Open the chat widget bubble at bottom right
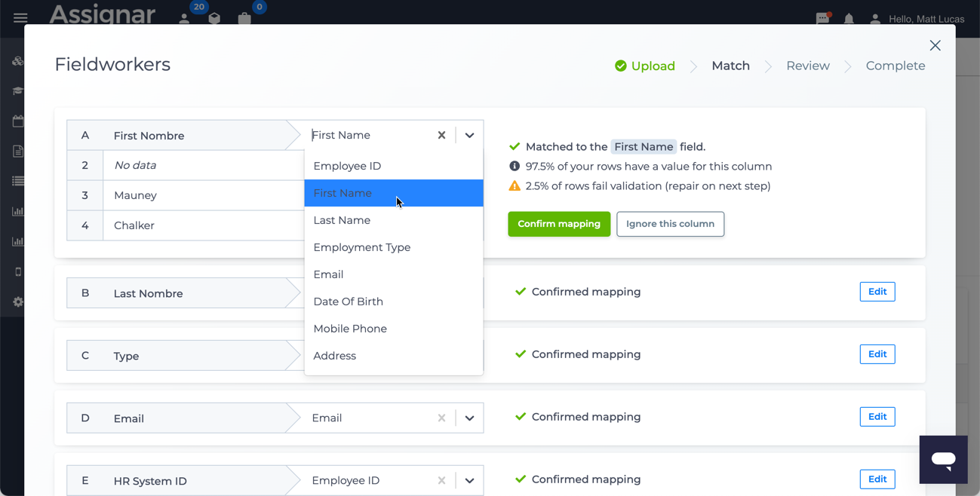This screenshot has height=496, width=980. pyautogui.click(x=943, y=460)
